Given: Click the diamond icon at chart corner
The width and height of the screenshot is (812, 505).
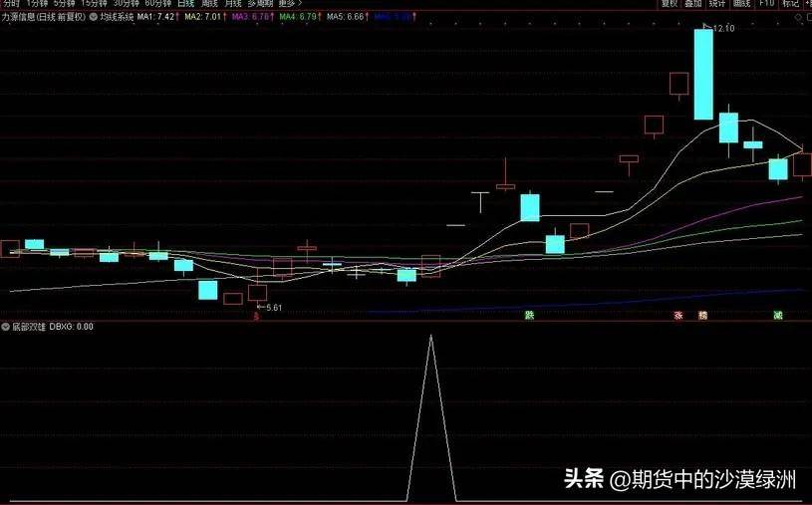Looking at the screenshot, I should 798,18.
